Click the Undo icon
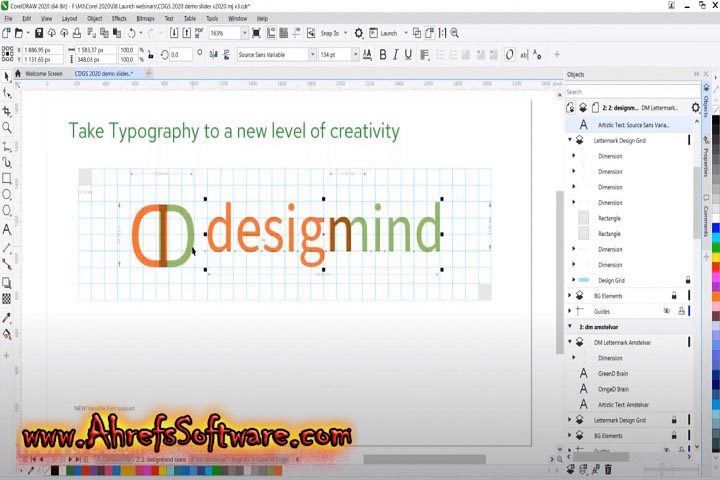The width and height of the screenshot is (720, 480). tap(131, 33)
